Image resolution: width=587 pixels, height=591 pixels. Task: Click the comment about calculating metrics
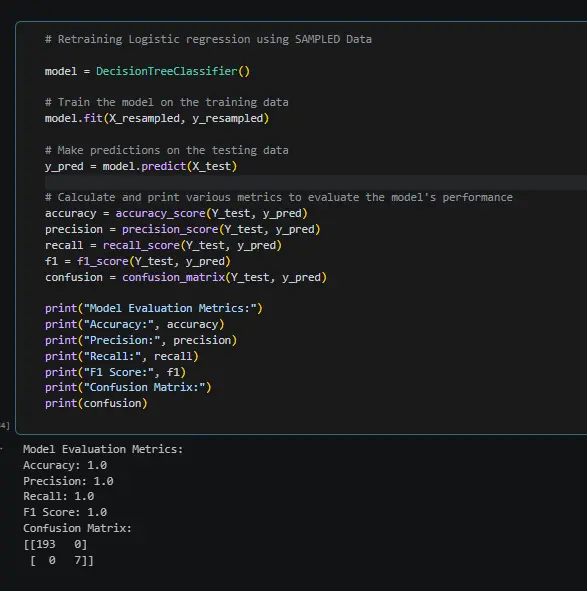279,197
